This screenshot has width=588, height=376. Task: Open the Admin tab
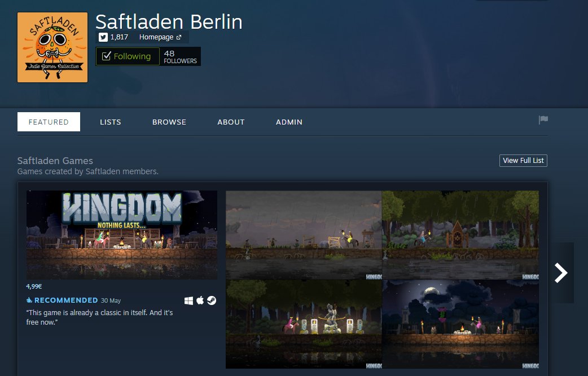click(x=289, y=122)
